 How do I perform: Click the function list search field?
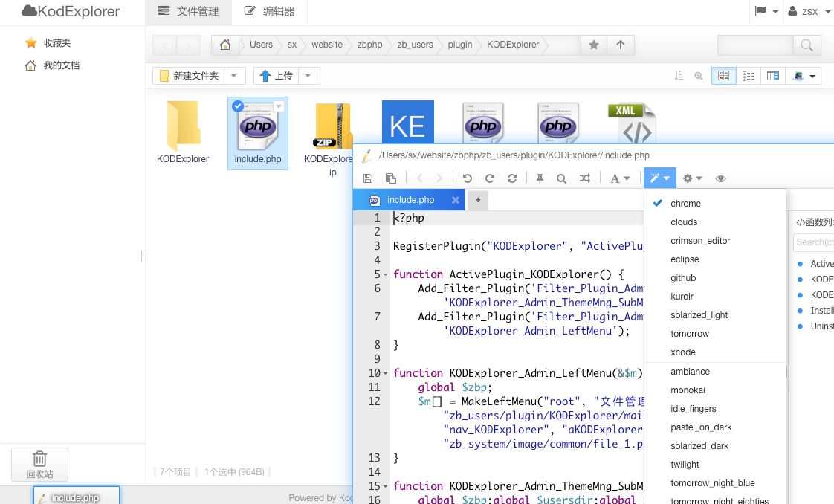point(814,242)
